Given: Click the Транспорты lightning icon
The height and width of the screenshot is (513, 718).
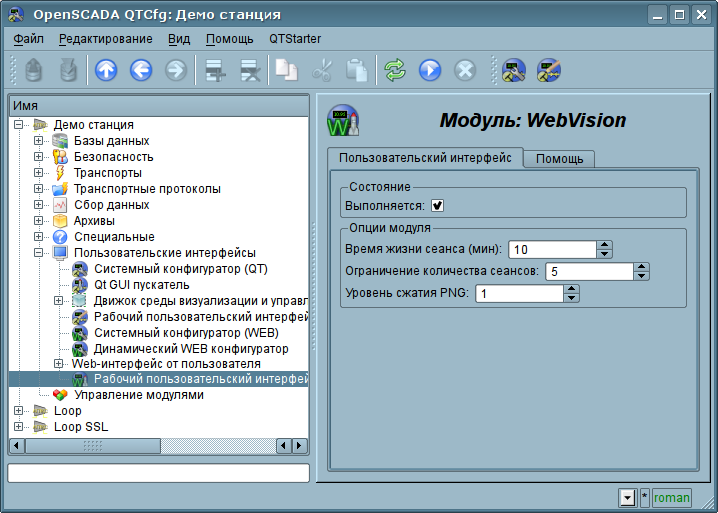Looking at the screenshot, I should (60, 173).
